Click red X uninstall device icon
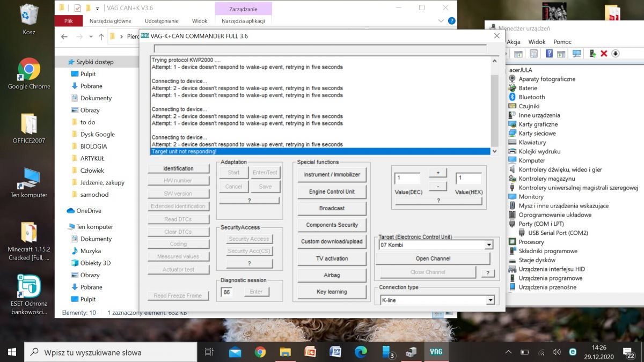This screenshot has width=644, height=362. [x=604, y=54]
